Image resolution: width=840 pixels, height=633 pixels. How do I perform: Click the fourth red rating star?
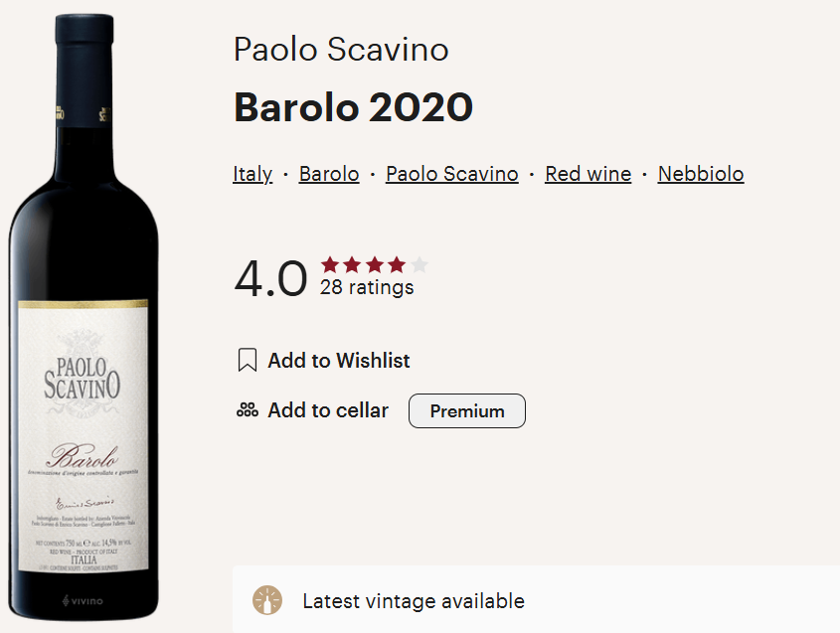397,264
